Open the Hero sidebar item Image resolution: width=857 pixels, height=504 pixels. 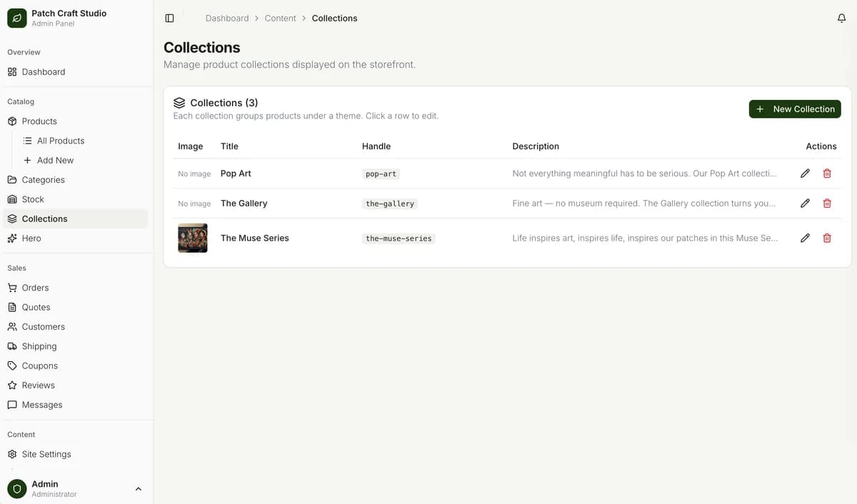click(31, 238)
